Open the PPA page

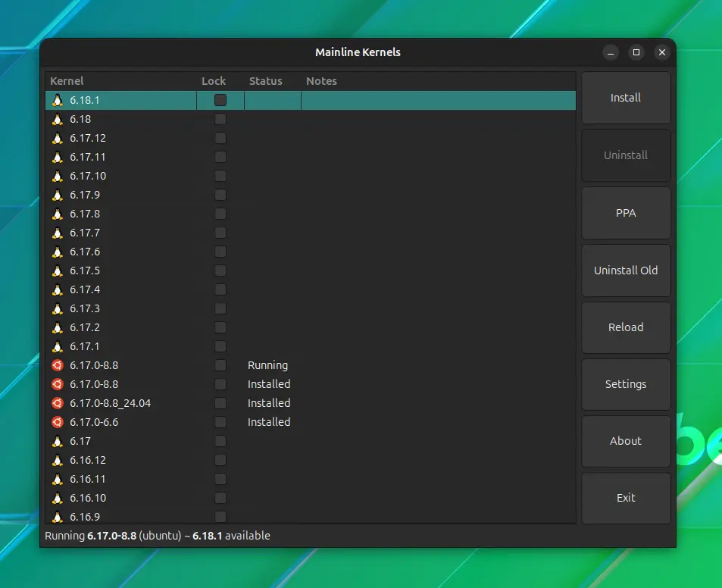[x=626, y=213]
